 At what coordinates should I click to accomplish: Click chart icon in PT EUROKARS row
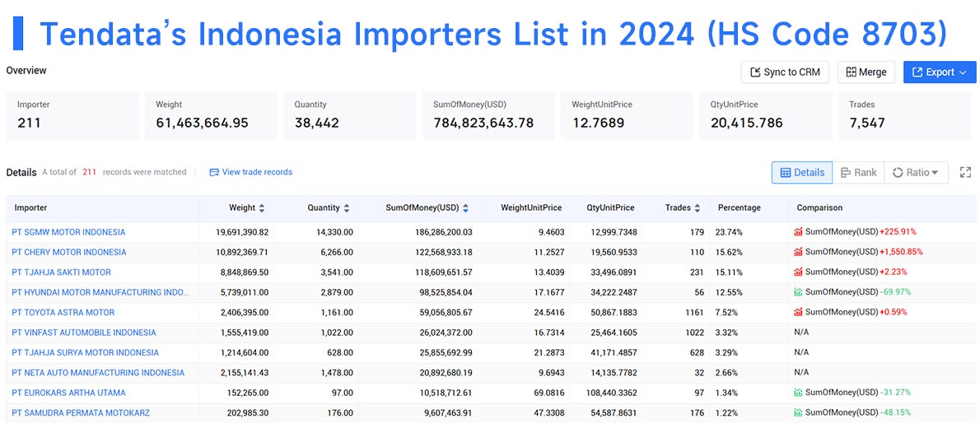(x=798, y=393)
